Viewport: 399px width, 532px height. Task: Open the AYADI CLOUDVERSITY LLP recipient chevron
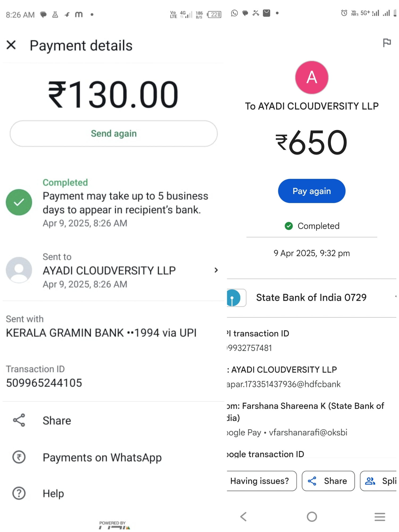point(216,270)
